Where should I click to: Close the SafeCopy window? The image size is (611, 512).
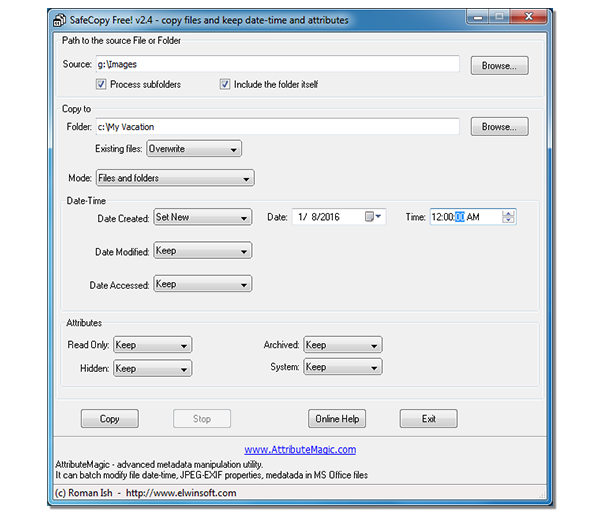pyautogui.click(x=528, y=16)
